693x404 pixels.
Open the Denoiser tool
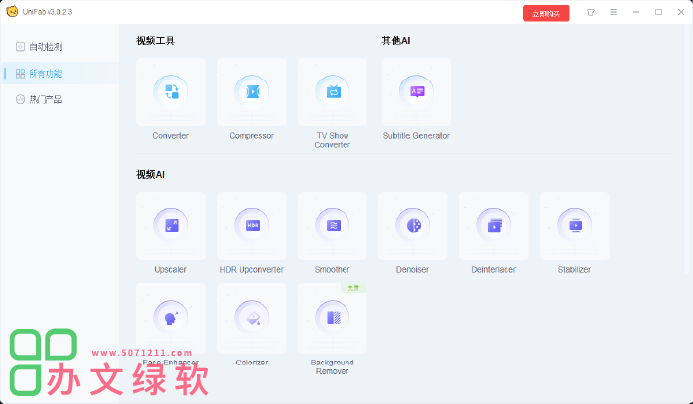[x=413, y=227]
